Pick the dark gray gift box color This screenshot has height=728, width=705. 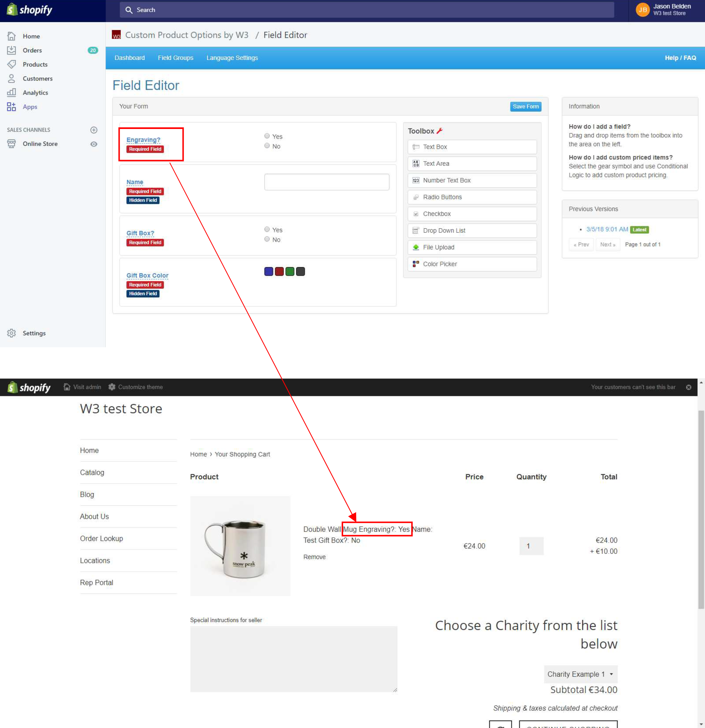tap(300, 272)
